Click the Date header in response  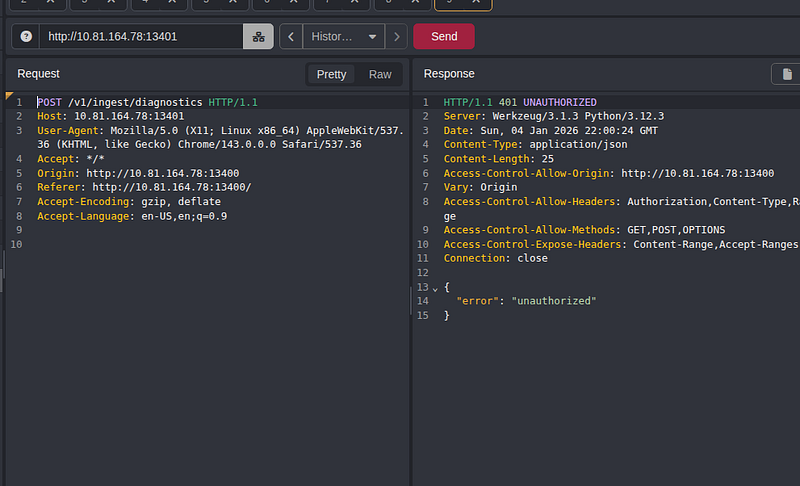[551, 131]
